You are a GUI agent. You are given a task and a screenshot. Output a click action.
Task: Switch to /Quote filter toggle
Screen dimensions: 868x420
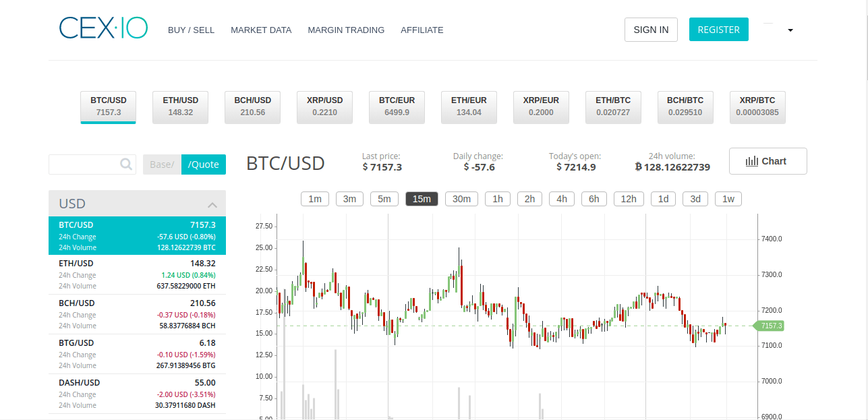pos(204,164)
